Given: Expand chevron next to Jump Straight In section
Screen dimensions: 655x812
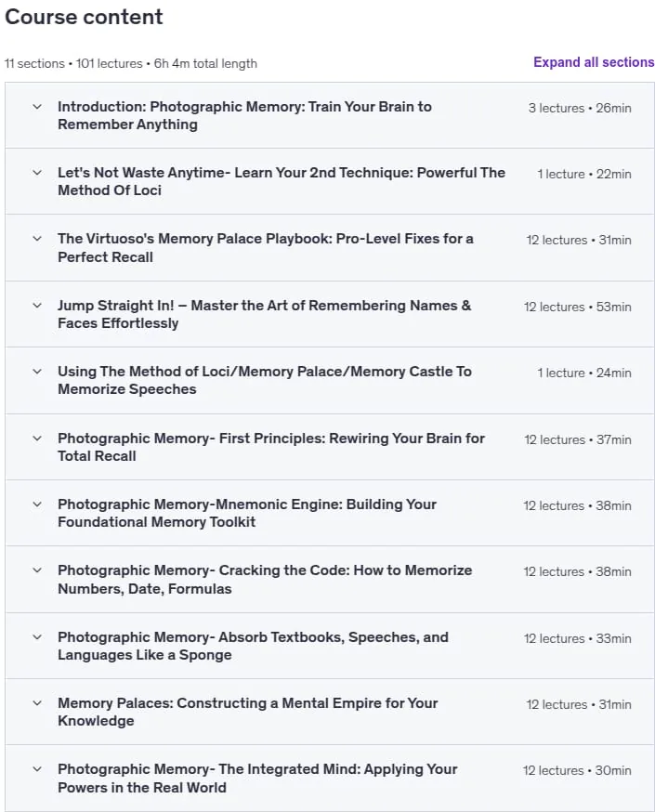Looking at the screenshot, I should point(37,305).
